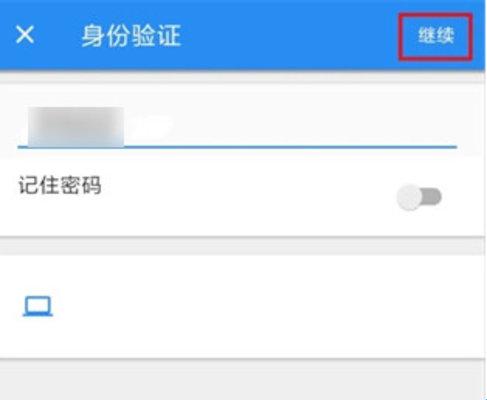
Task: Click the empty area right of the laptop icon
Action: 267,307
